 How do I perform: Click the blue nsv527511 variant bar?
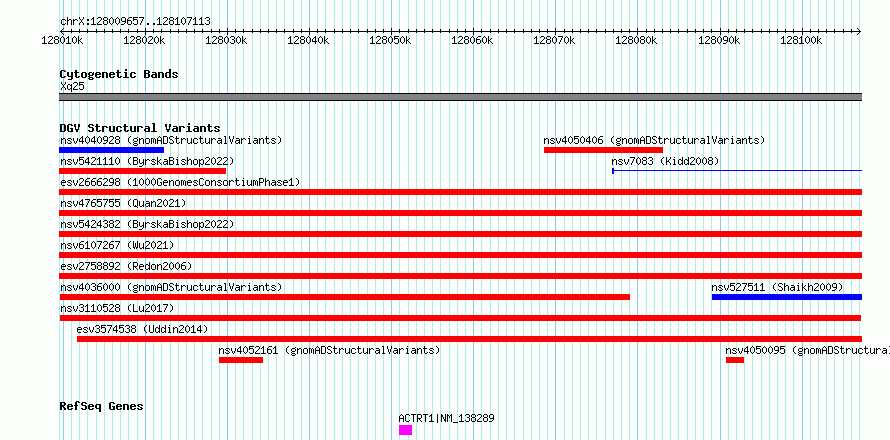pyautogui.click(x=787, y=297)
